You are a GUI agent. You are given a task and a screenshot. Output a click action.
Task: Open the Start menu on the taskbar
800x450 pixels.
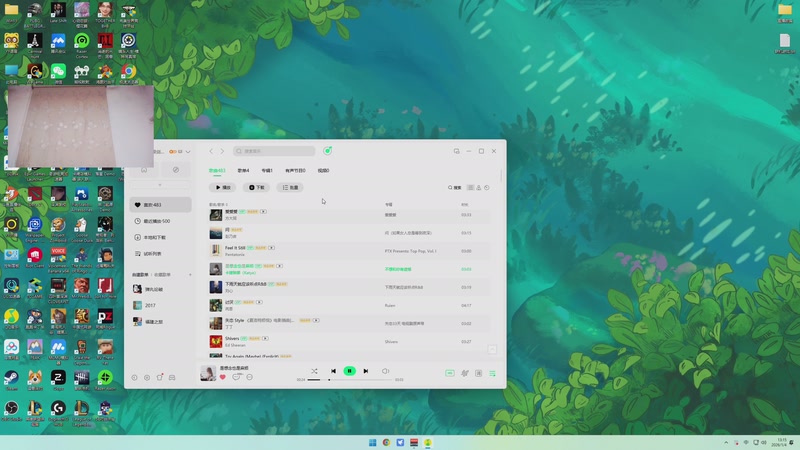(x=372, y=442)
